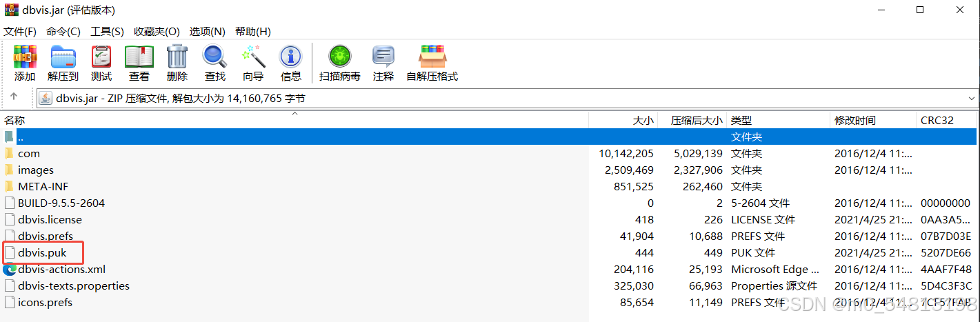The width and height of the screenshot is (980, 322).
Task: Click the dbvis.prefs size 41,904
Action: tap(637, 236)
